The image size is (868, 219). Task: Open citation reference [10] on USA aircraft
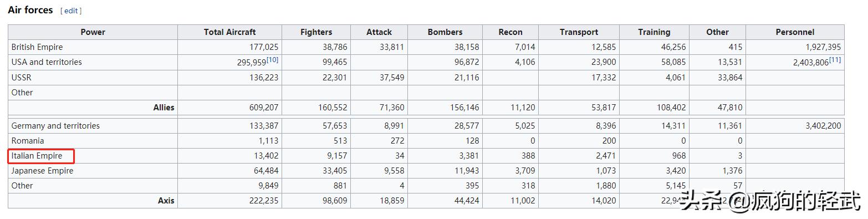tap(272, 59)
